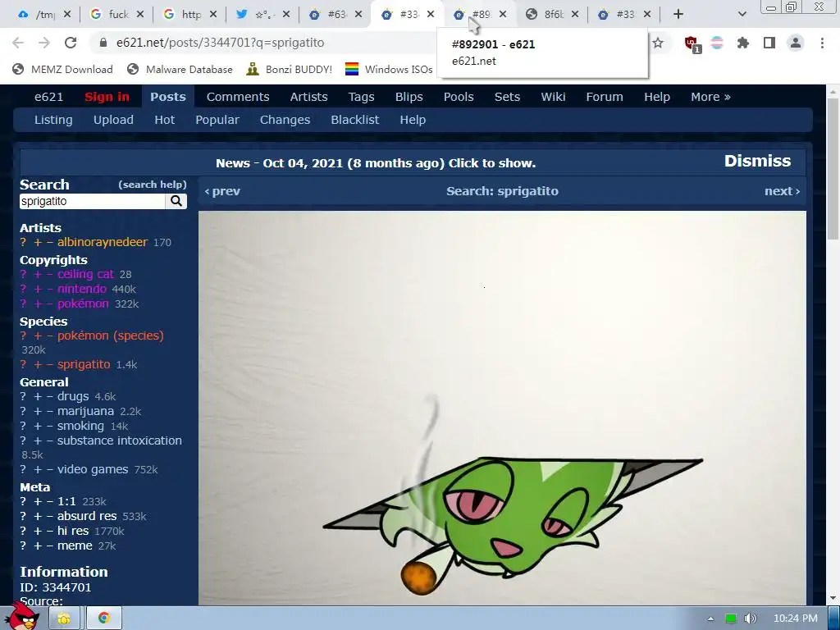Image resolution: width=840 pixels, height=630 pixels.
Task: Open the Tags menu item
Action: (x=361, y=97)
